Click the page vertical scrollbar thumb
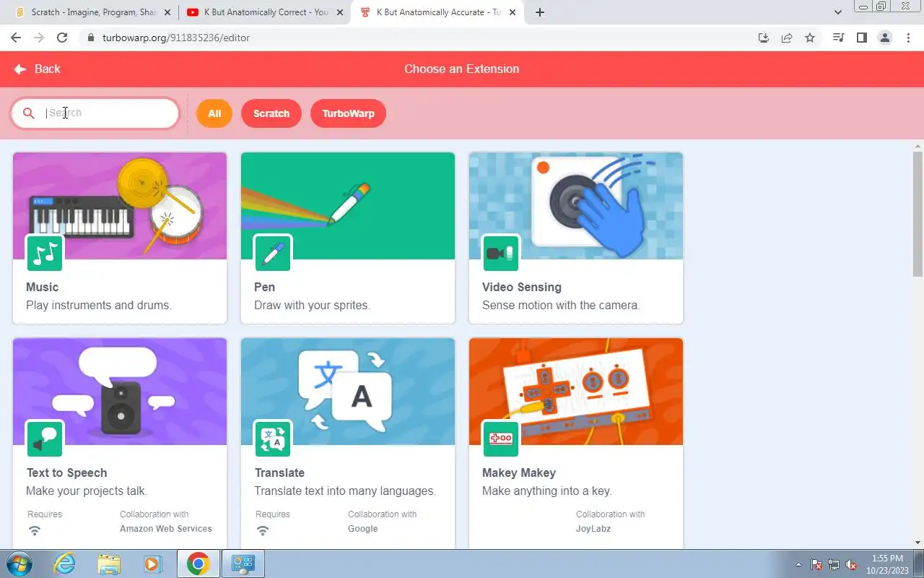This screenshot has width=924, height=578. [x=918, y=213]
